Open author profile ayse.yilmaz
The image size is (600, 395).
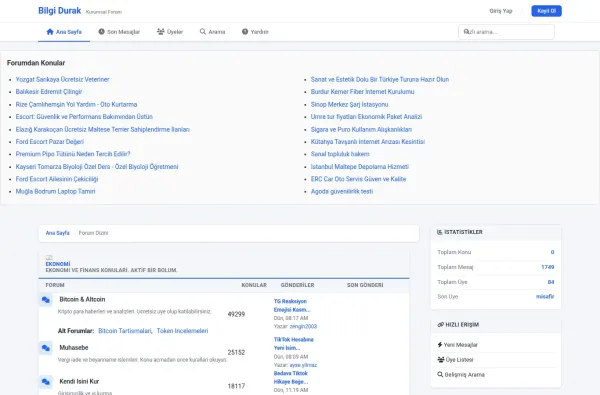[303, 365]
